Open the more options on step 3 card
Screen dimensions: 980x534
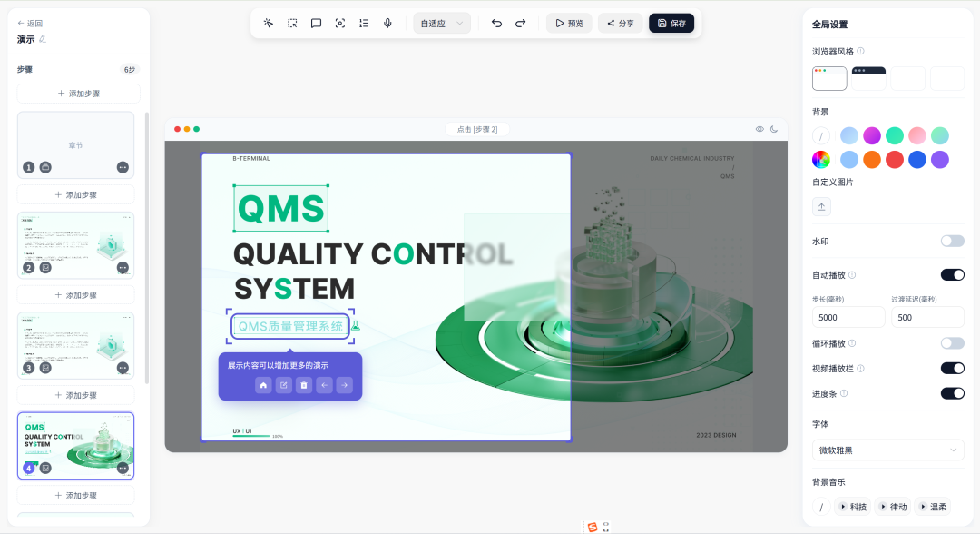click(x=122, y=368)
